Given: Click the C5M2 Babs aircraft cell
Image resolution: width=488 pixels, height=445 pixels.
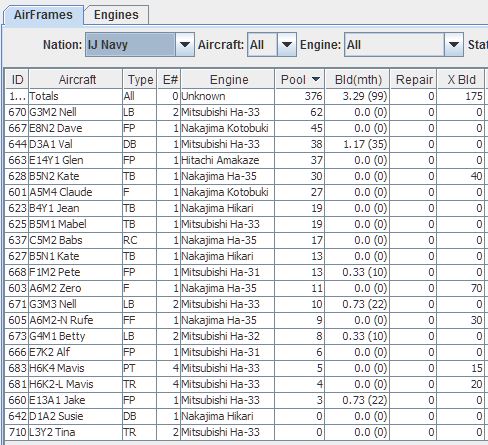Looking at the screenshot, I should pyautogui.click(x=76, y=240).
